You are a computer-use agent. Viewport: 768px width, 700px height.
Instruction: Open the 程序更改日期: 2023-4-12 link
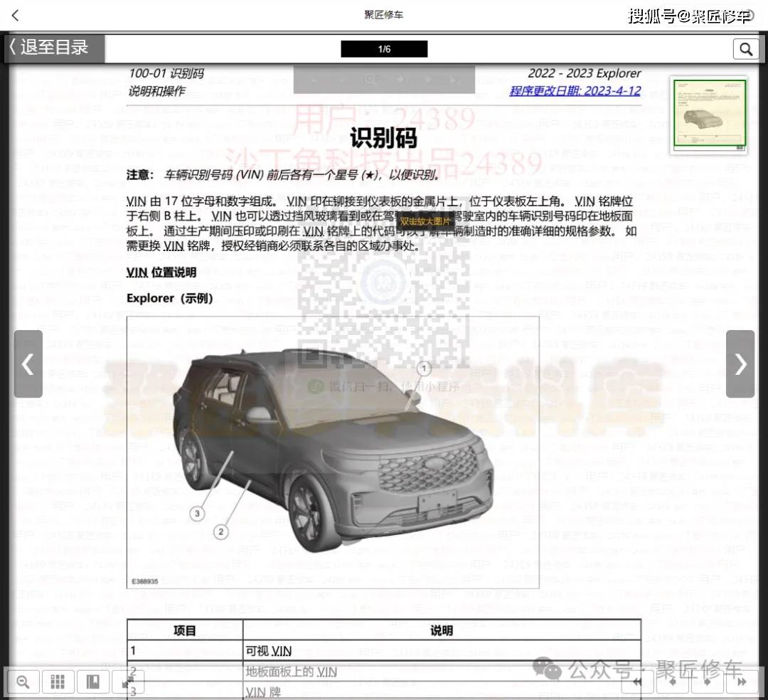tap(575, 91)
